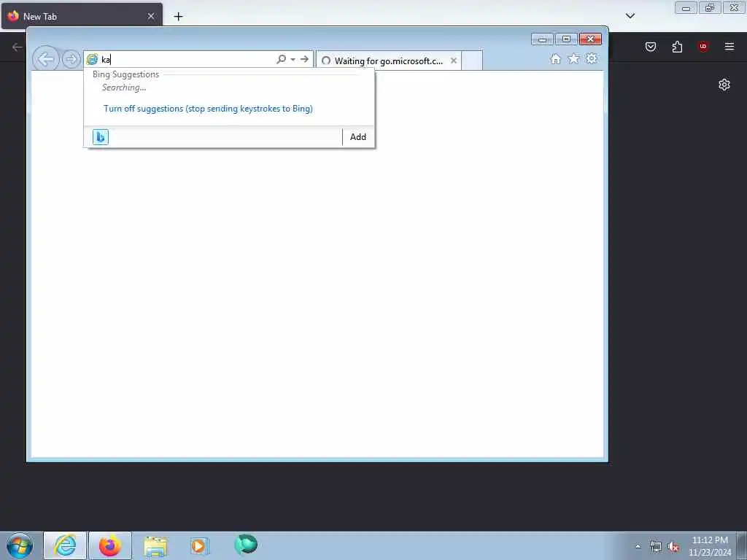Viewport: 747px width, 560px height.
Task: Open the green round app on taskbar
Action: [246, 545]
